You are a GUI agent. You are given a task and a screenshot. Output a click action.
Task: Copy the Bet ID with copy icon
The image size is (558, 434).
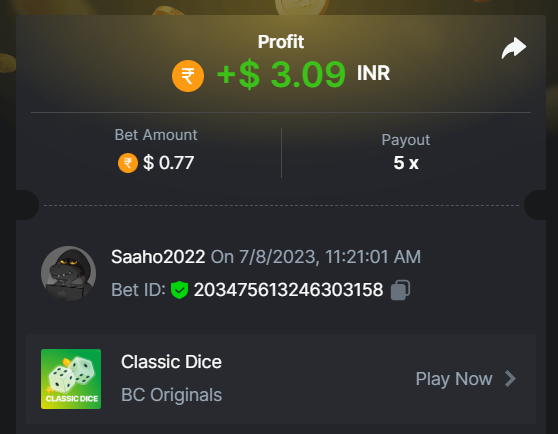point(400,290)
